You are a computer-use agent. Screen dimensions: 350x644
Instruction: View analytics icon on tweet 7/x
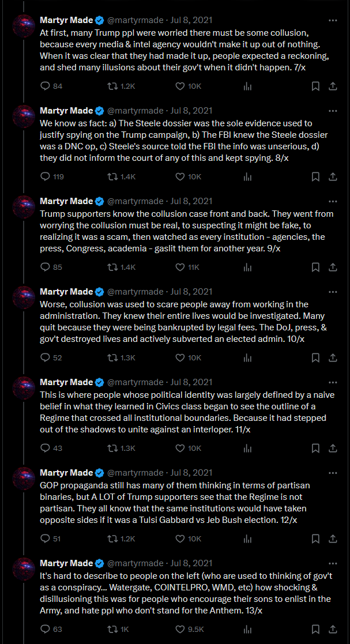coord(248,86)
